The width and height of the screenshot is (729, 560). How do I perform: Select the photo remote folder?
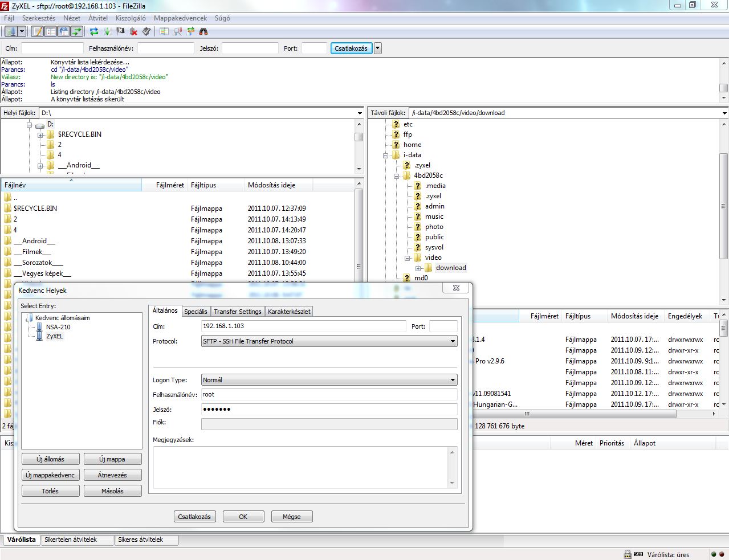pyautogui.click(x=434, y=227)
